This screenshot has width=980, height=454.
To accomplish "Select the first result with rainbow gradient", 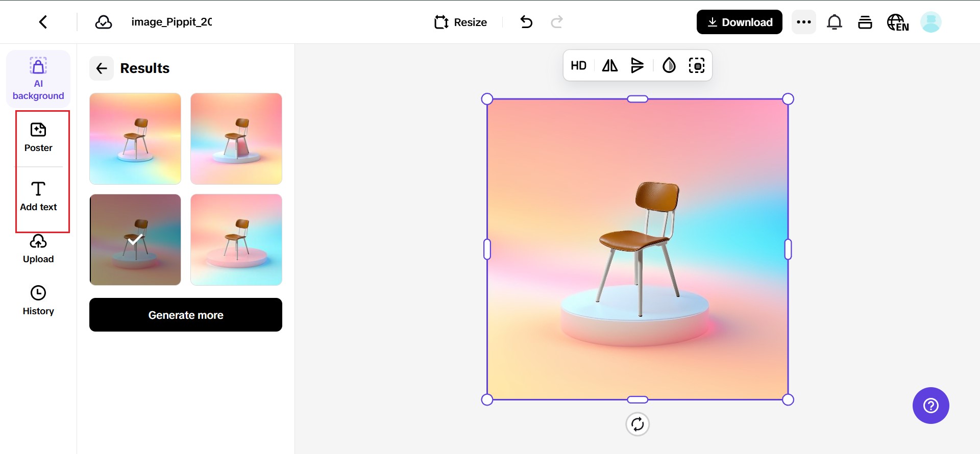I will click(x=135, y=139).
